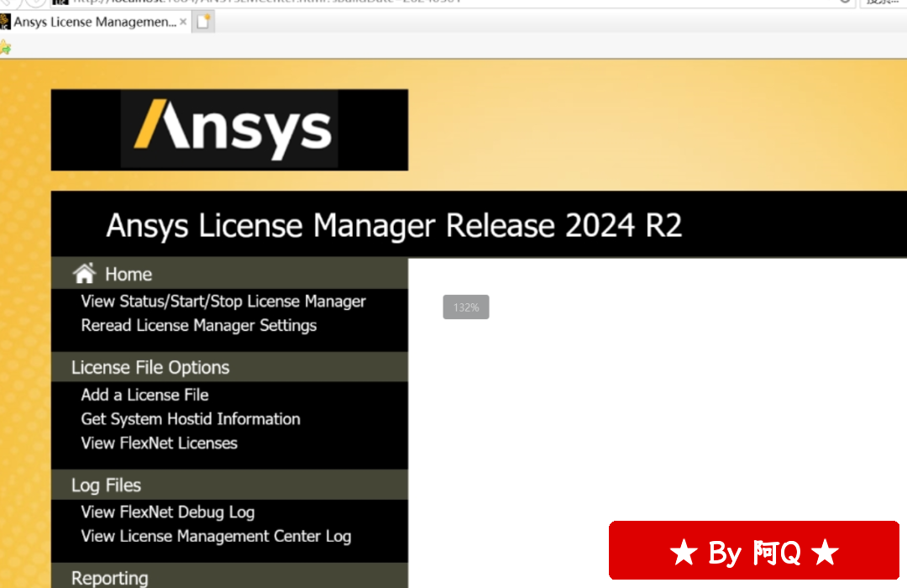
Task: Open Get System Hostid Information
Action: [x=191, y=419]
